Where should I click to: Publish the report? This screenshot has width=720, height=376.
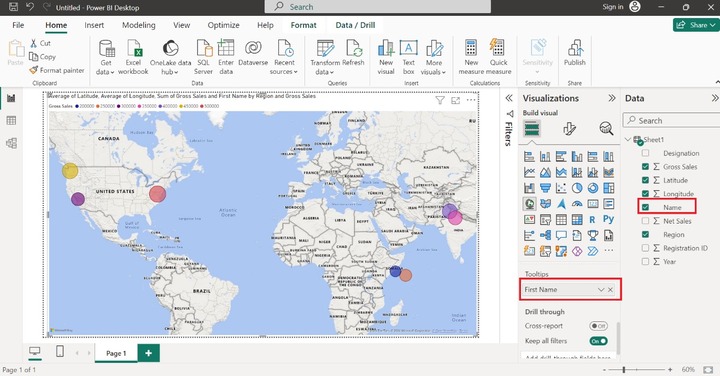tap(574, 53)
